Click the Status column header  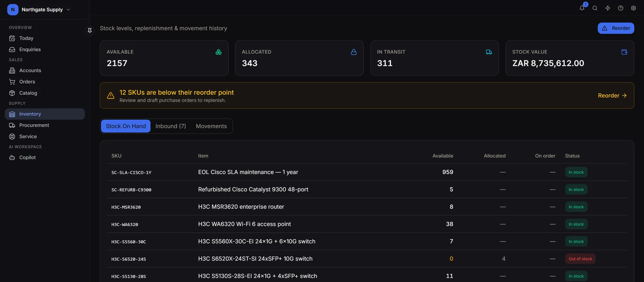click(x=572, y=156)
